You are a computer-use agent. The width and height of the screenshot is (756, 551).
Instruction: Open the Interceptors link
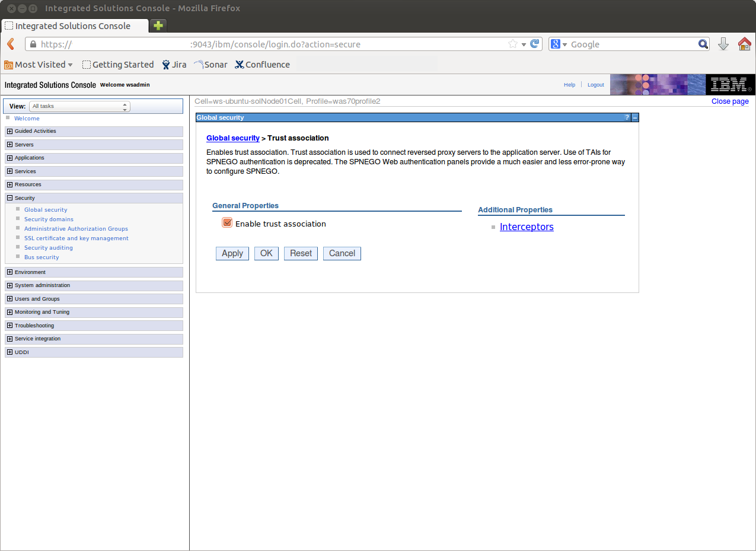pyautogui.click(x=527, y=227)
